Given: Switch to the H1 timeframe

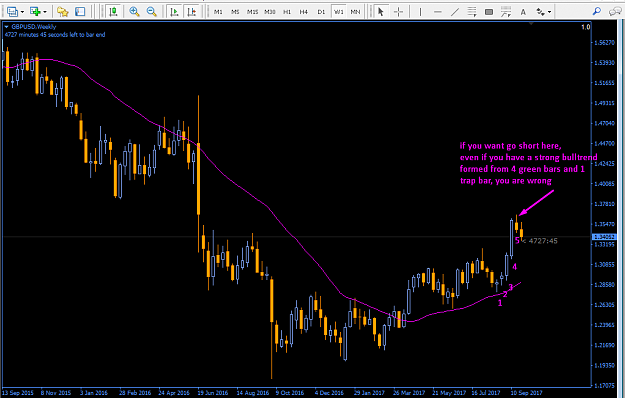Looking at the screenshot, I should coord(287,12).
